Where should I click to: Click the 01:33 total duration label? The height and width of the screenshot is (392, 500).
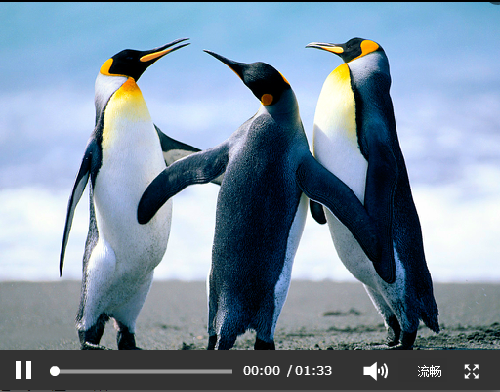313,371
